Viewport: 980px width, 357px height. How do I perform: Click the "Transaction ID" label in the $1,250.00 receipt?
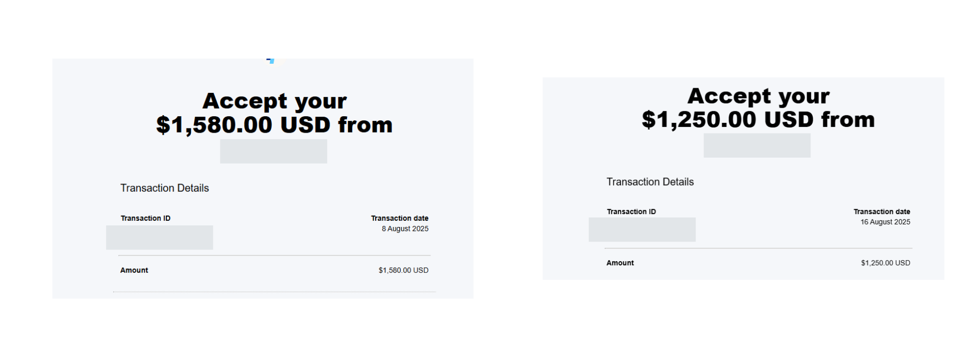631,212
